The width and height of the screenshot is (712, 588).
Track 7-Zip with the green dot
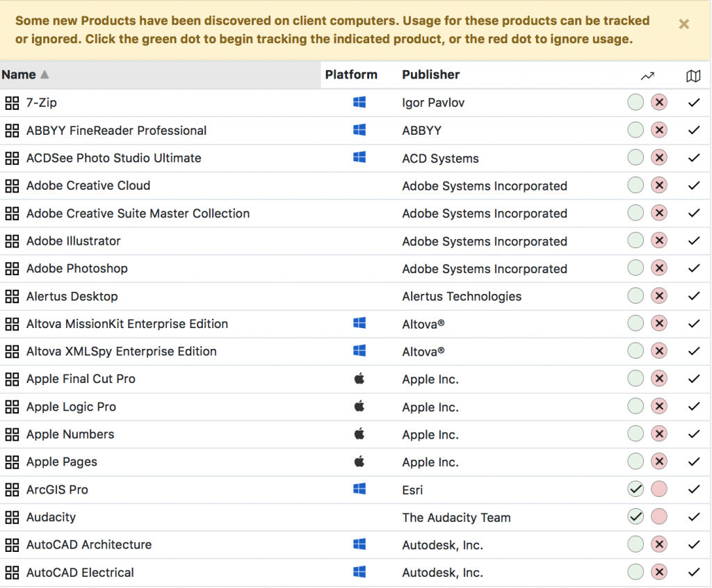636,102
